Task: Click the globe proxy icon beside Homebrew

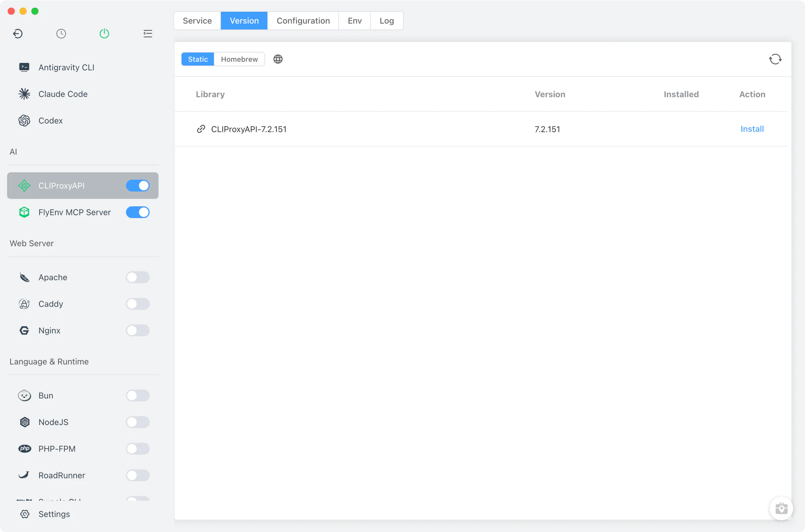Action: coord(278,59)
